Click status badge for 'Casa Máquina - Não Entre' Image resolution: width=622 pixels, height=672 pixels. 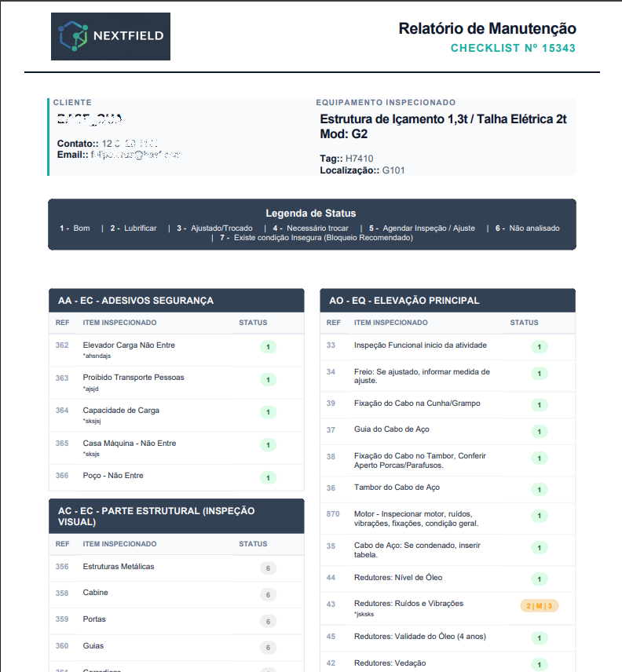[269, 445]
